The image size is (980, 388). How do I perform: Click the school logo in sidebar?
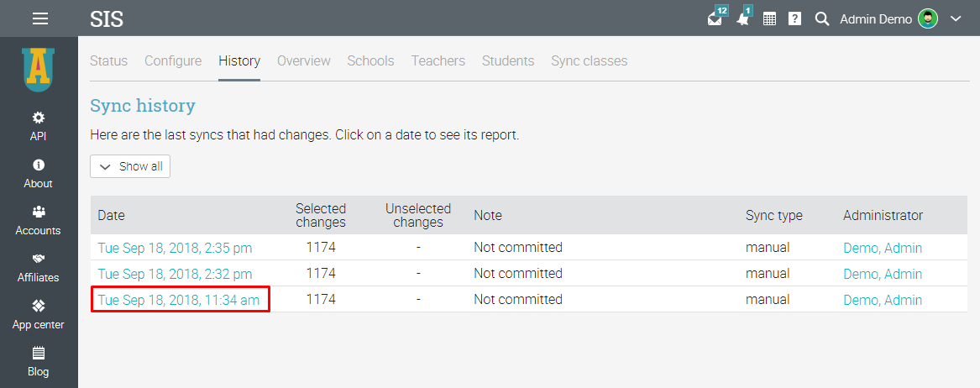(39, 70)
